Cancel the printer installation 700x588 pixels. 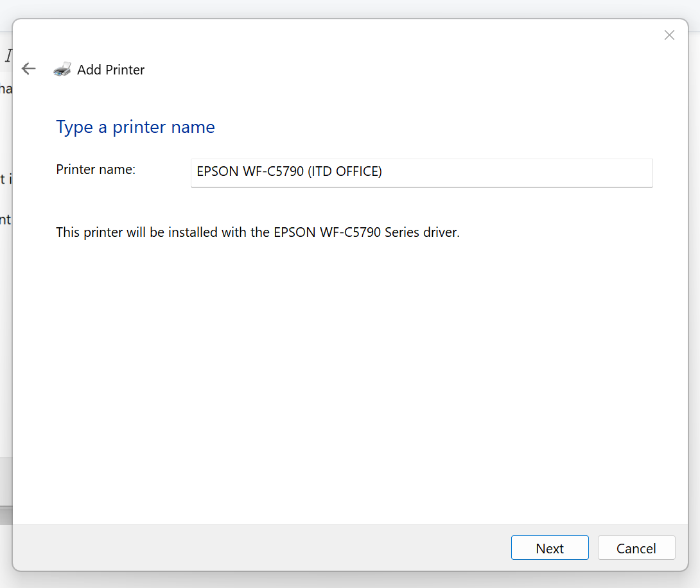click(636, 548)
